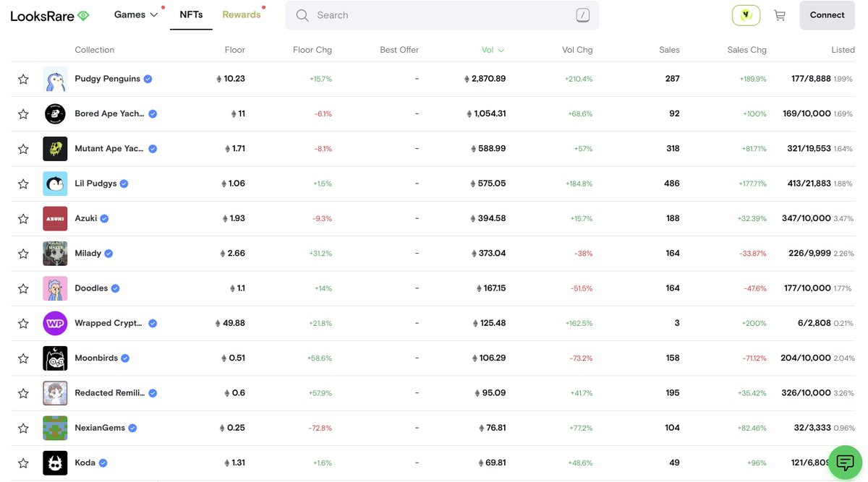Favorite the Wrapped Cryptopunks row star
This screenshot has height=482, width=868.
(x=23, y=323)
